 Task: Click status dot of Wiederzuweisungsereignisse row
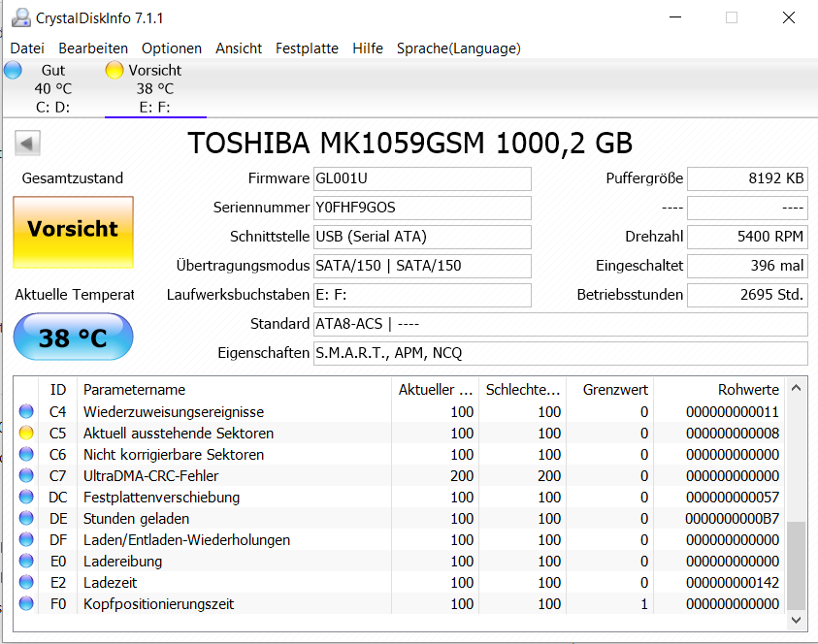pos(26,411)
